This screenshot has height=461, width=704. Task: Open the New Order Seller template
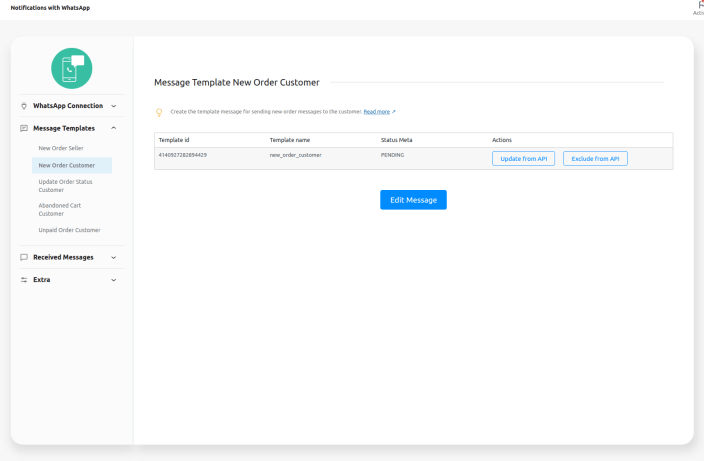(x=61, y=148)
